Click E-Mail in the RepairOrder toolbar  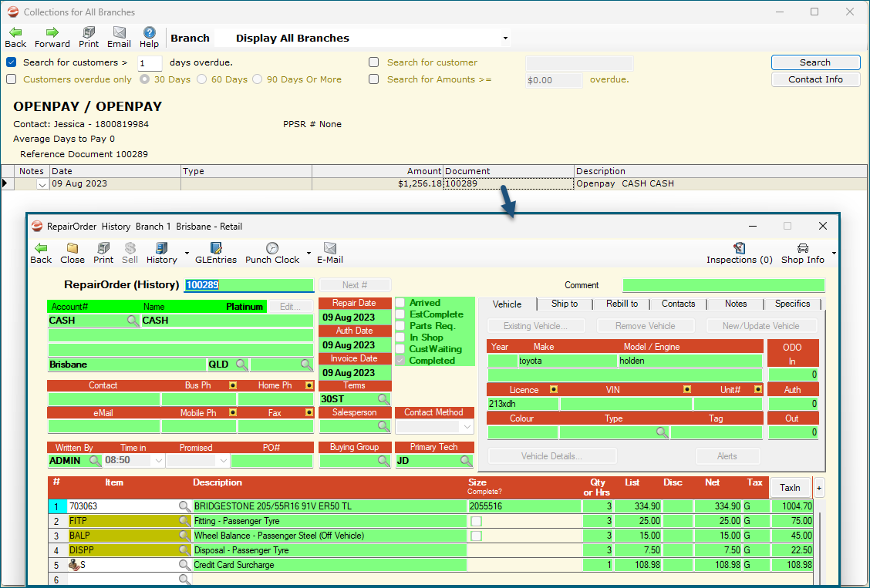tap(329, 253)
